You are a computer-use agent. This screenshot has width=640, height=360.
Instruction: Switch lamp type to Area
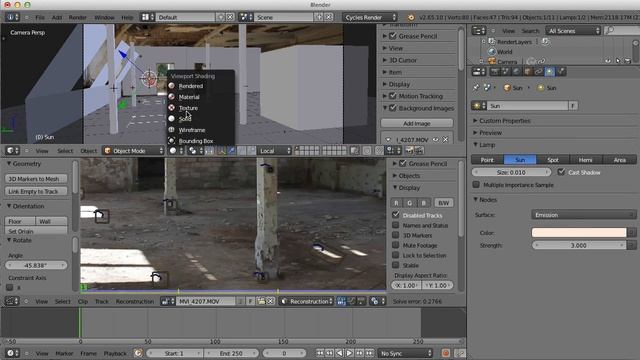pyautogui.click(x=619, y=160)
